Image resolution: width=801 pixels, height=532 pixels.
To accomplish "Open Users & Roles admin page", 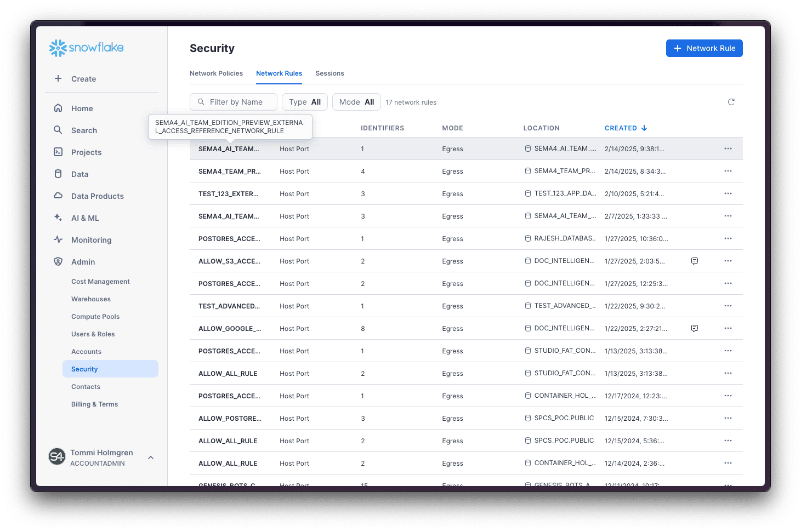I will click(x=93, y=334).
